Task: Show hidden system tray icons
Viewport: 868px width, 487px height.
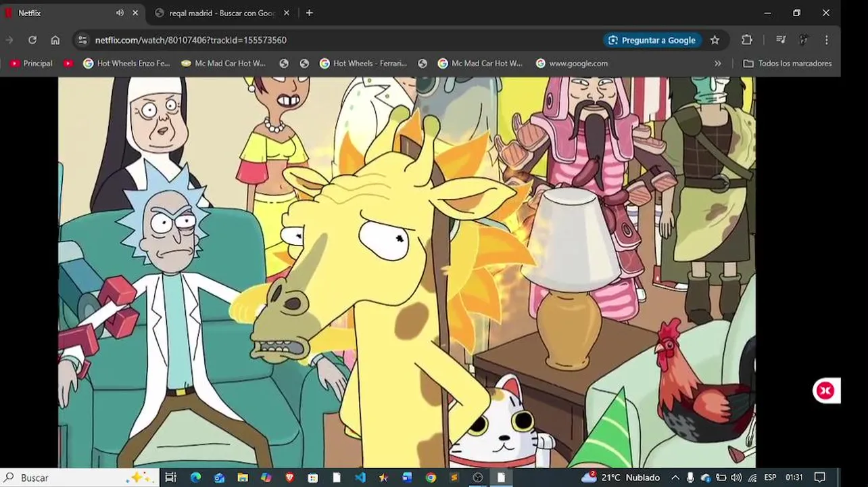Action: point(675,478)
